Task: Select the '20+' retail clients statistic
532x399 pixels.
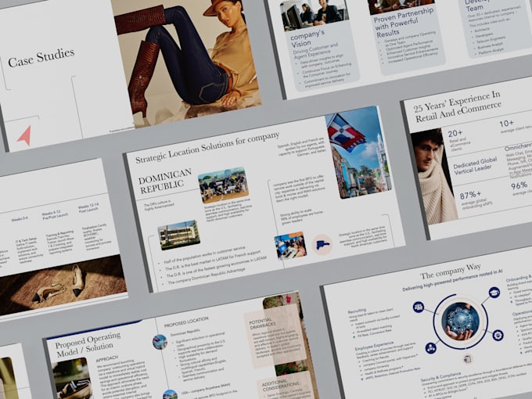Action: [x=455, y=133]
